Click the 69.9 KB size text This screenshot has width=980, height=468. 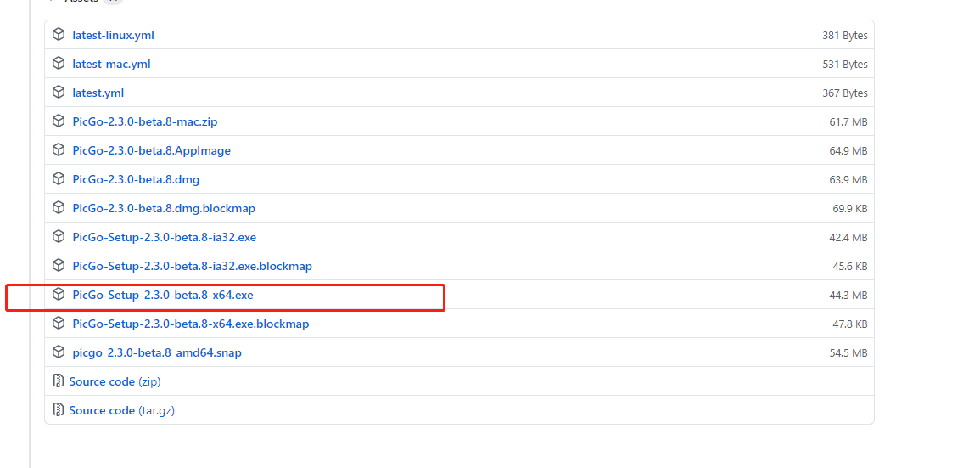tap(850, 208)
